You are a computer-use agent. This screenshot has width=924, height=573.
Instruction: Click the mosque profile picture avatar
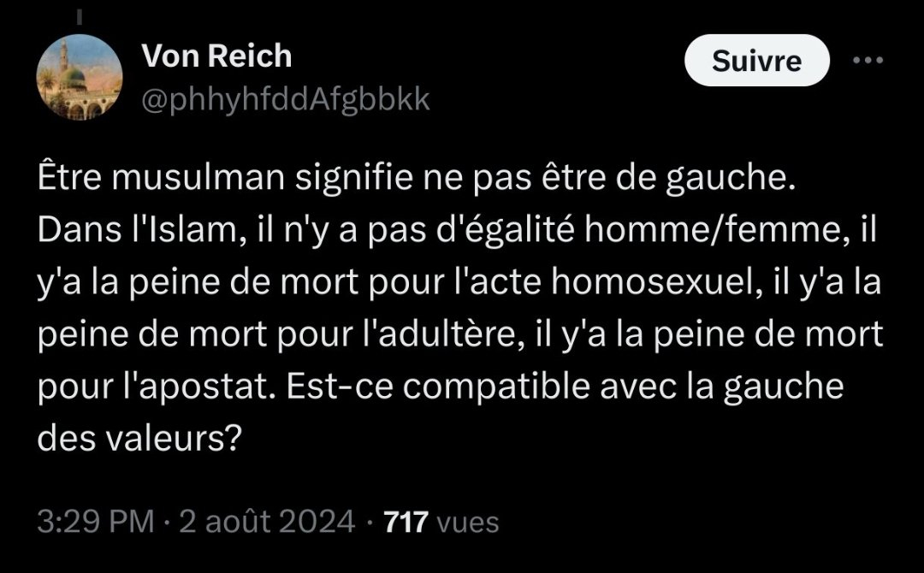(80, 77)
